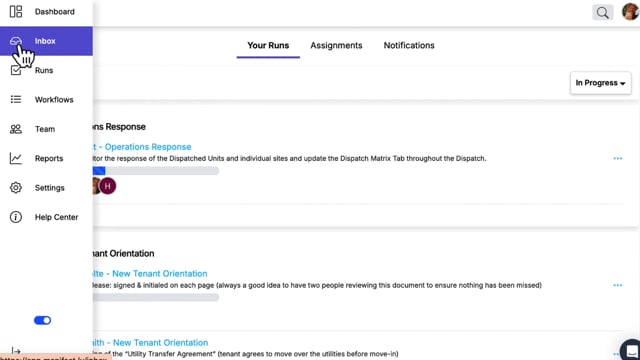640x360 pixels.
Task: Open the Team people icon
Action: [x=16, y=129]
